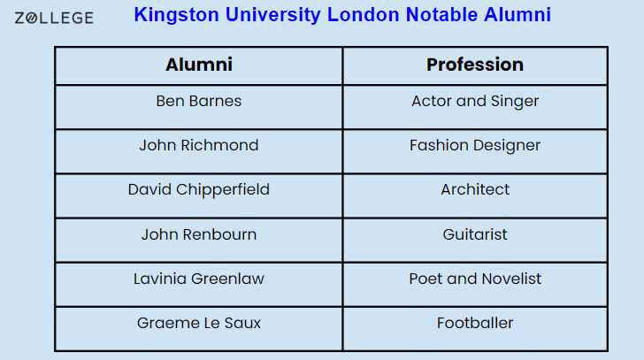Image resolution: width=644 pixels, height=360 pixels.
Task: Select the Graeme Le Saux name
Action: (199, 323)
